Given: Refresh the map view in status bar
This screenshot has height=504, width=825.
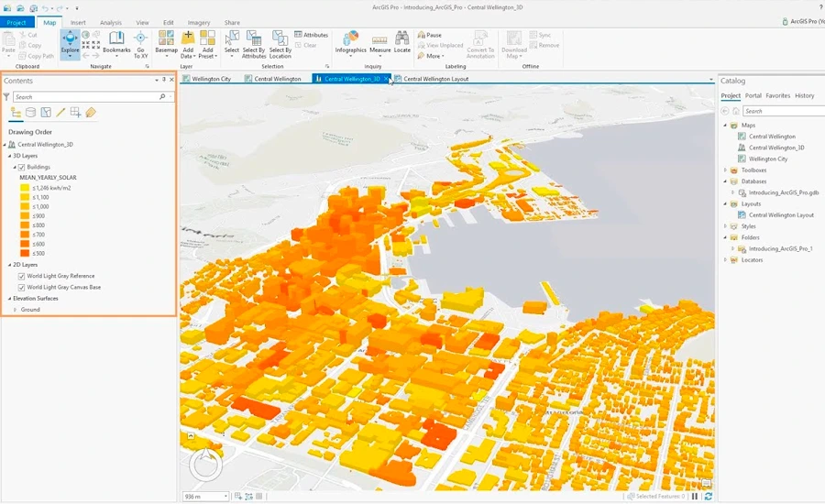Looking at the screenshot, I should pyautogui.click(x=709, y=496).
